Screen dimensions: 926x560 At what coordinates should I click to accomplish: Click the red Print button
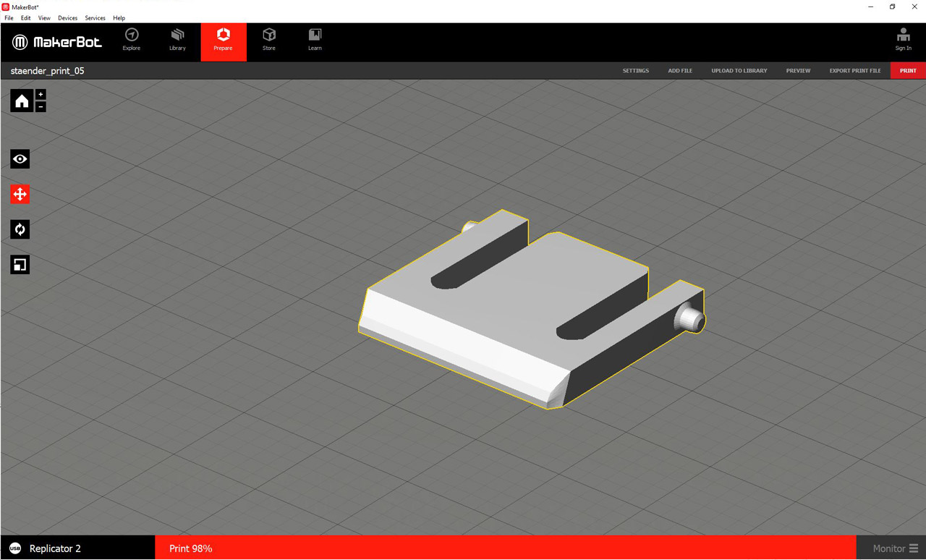point(908,71)
